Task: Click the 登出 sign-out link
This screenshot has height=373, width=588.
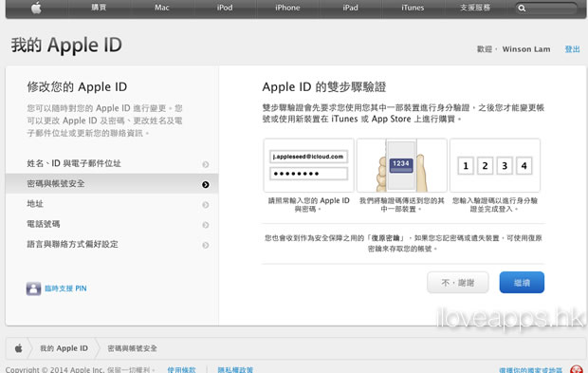Action: (572, 49)
